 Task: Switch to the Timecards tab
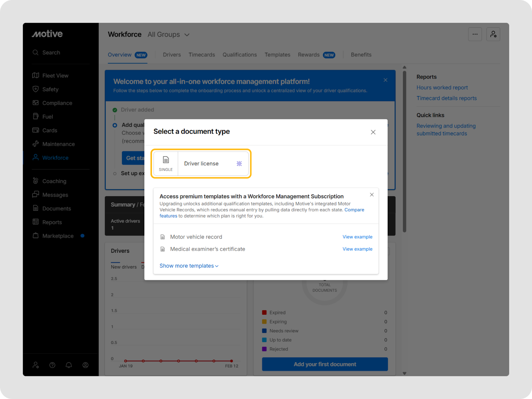[x=201, y=55]
